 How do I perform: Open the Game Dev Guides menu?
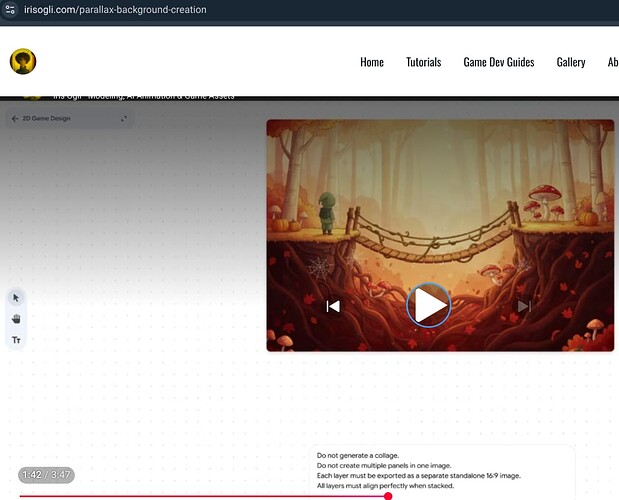[499, 62]
